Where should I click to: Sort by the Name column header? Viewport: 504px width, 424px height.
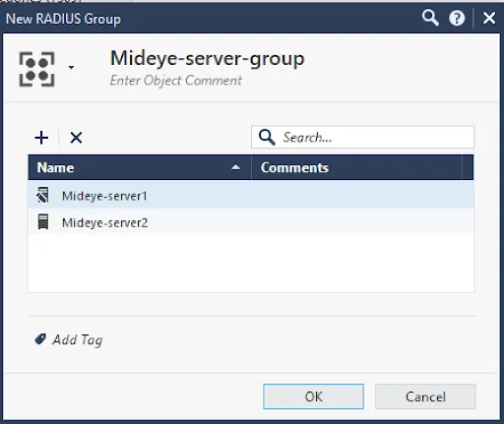[x=140, y=167]
